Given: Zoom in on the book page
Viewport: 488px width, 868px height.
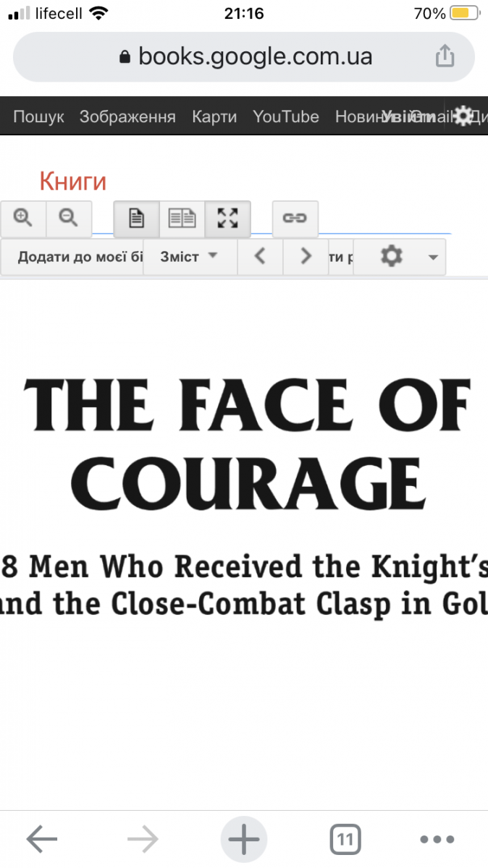Looking at the screenshot, I should coord(24,218).
